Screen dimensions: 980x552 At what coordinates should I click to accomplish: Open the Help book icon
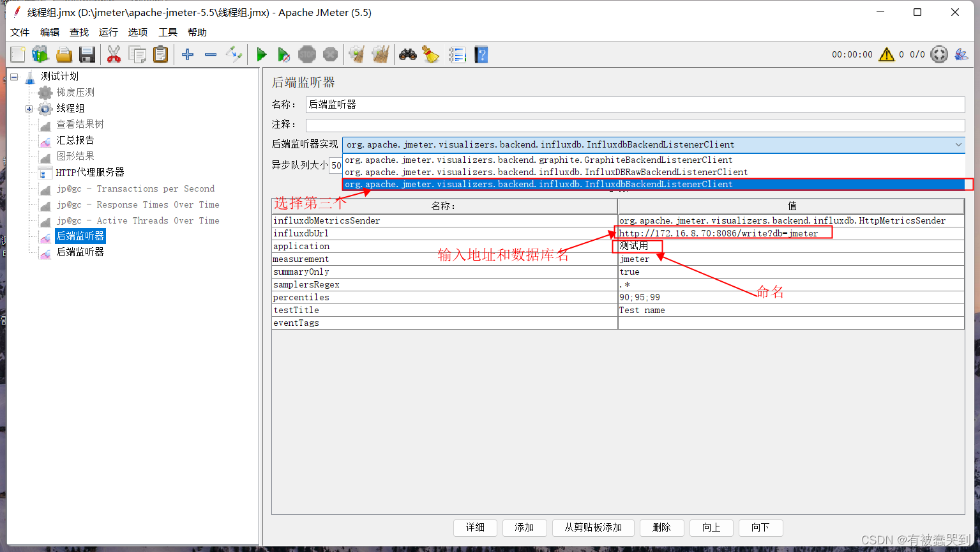[x=481, y=55]
